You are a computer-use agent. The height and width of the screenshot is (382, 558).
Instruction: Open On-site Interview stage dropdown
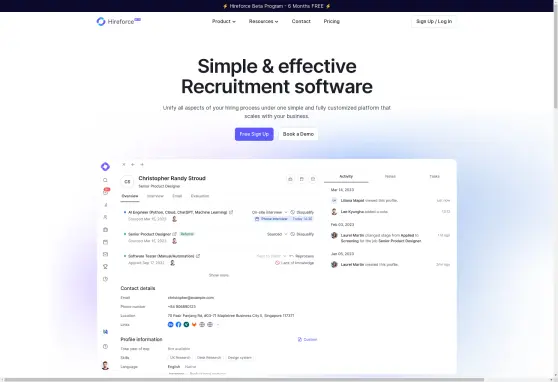269,213
